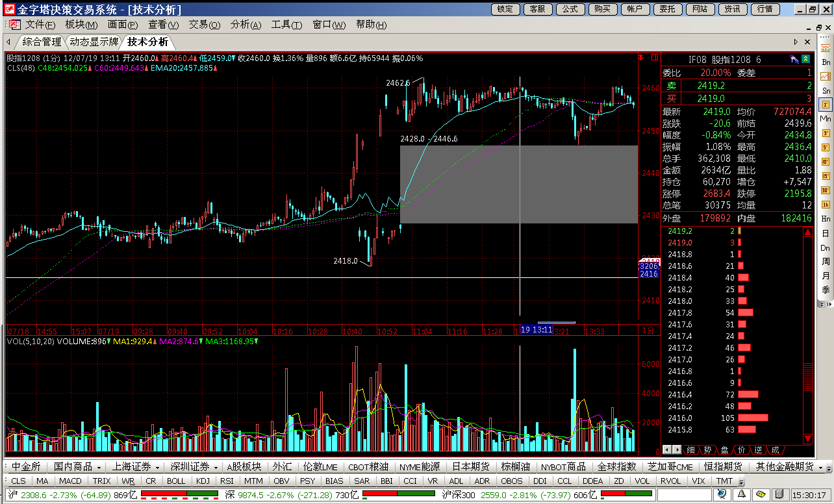Apply the MACD indicator
834x504 pixels.
pyautogui.click(x=70, y=481)
